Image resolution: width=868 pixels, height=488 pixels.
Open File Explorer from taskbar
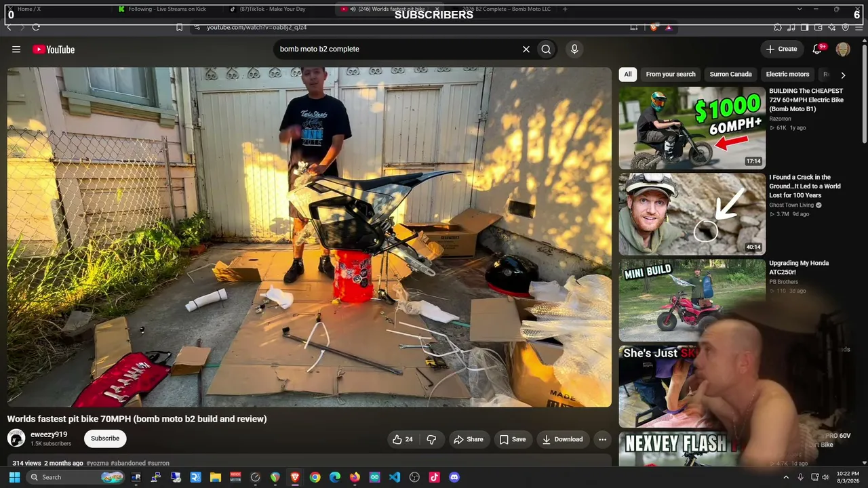point(216,477)
